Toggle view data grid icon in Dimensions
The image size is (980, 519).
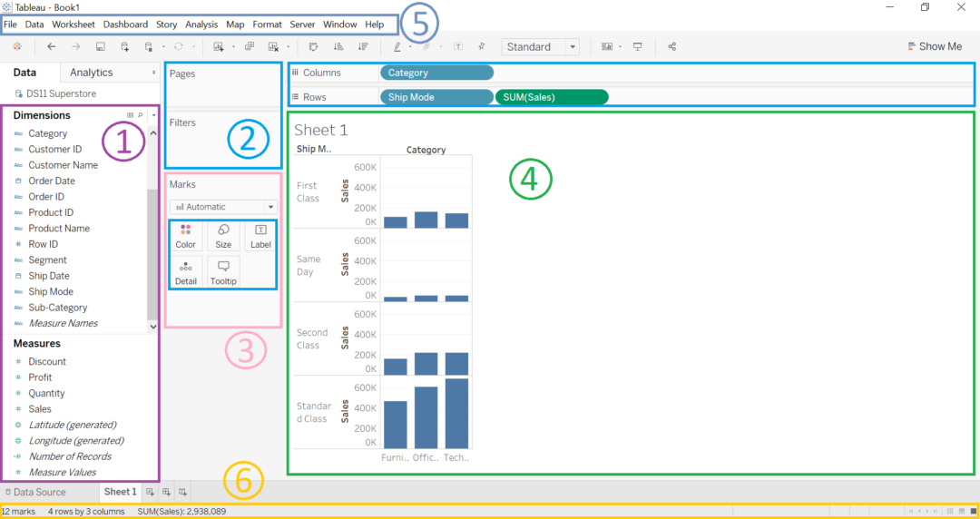pos(130,115)
